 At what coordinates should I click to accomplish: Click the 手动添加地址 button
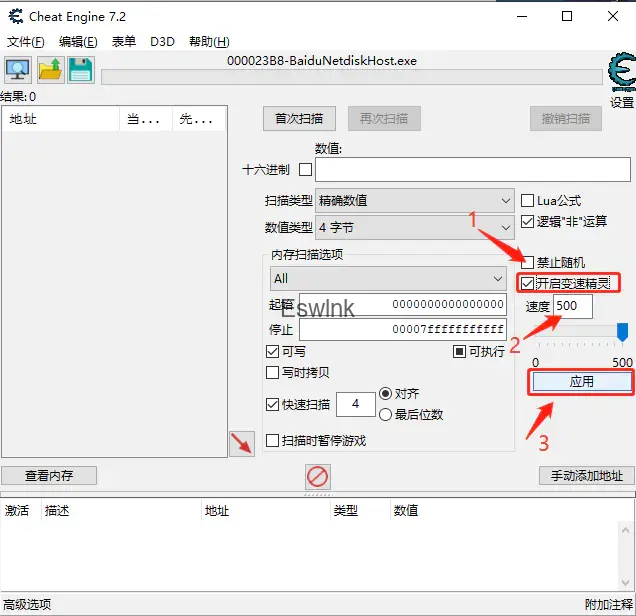pos(586,476)
